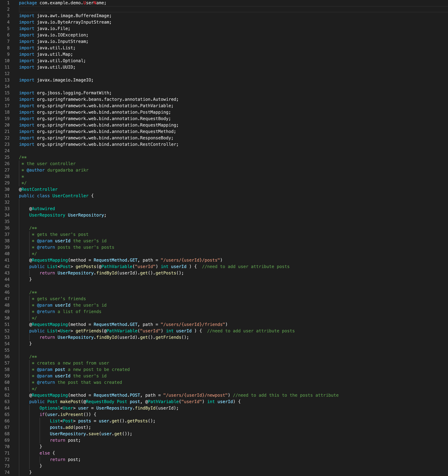This screenshot has width=448, height=476.
Task: Click '@return posts the user's posts' comment
Action: pyautogui.click(x=75, y=247)
